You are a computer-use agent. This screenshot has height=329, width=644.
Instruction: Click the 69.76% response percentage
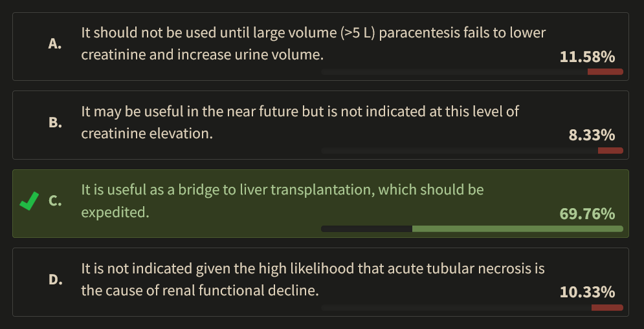[x=587, y=214]
